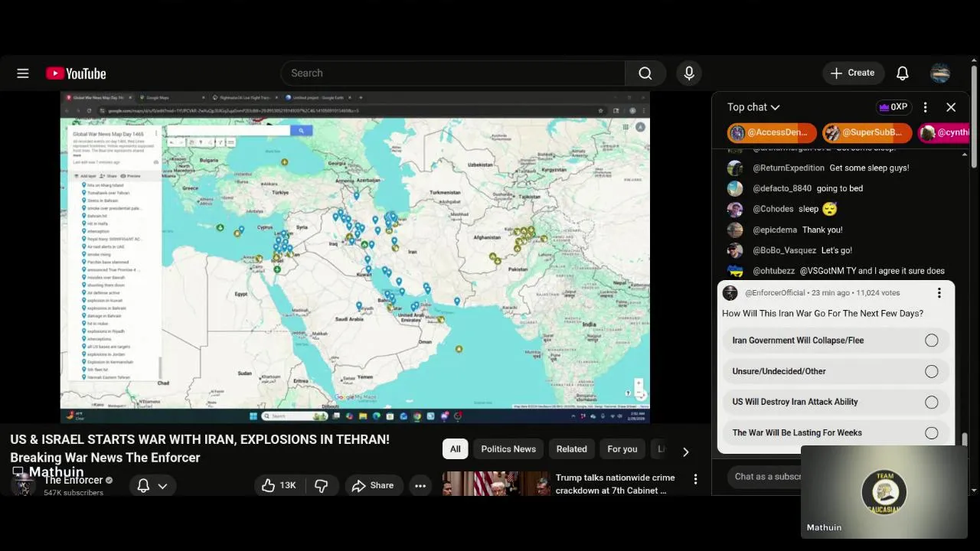The height and width of the screenshot is (551, 980).
Task: Open @EnforcerOfficial's avatar in the poll
Action: point(730,293)
